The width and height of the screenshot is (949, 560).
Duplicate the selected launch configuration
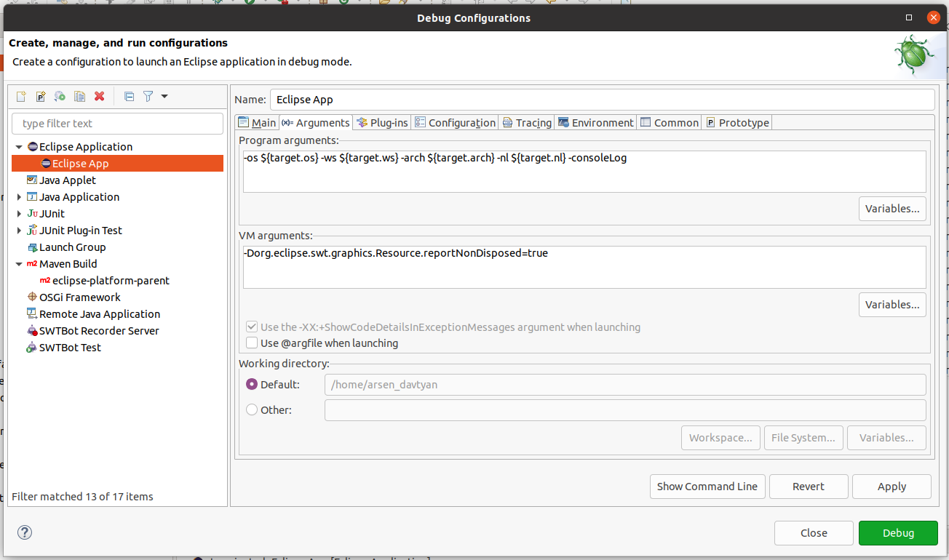[80, 96]
